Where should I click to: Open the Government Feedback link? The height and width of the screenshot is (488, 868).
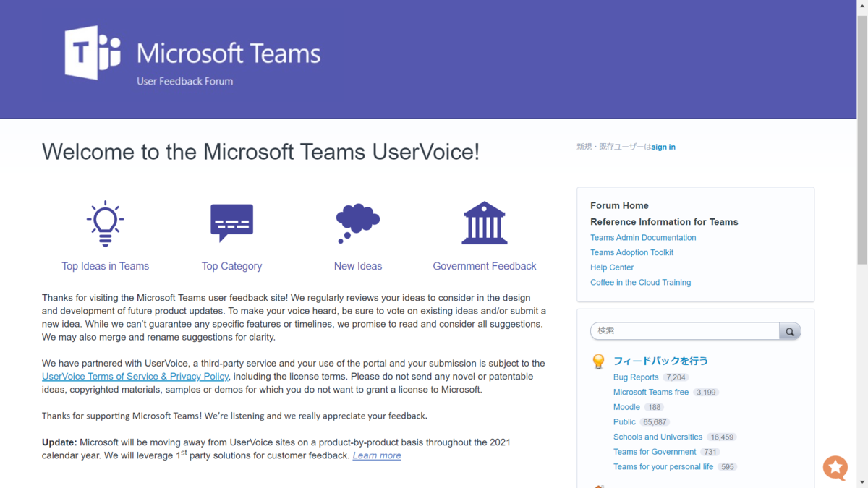pos(485,266)
